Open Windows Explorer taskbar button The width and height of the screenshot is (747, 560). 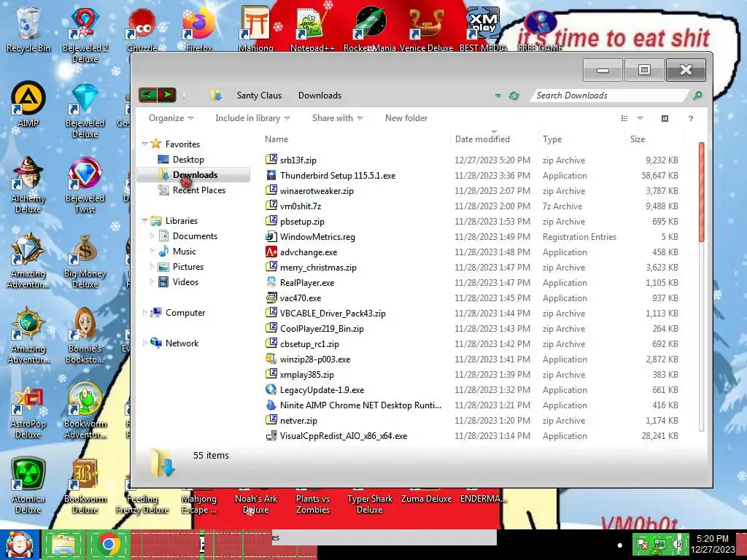63,545
